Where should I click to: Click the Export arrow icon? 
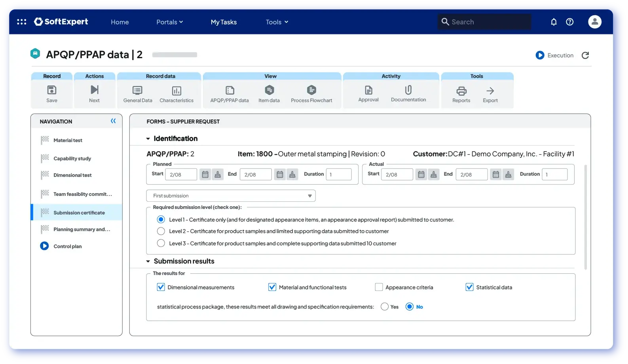click(490, 91)
